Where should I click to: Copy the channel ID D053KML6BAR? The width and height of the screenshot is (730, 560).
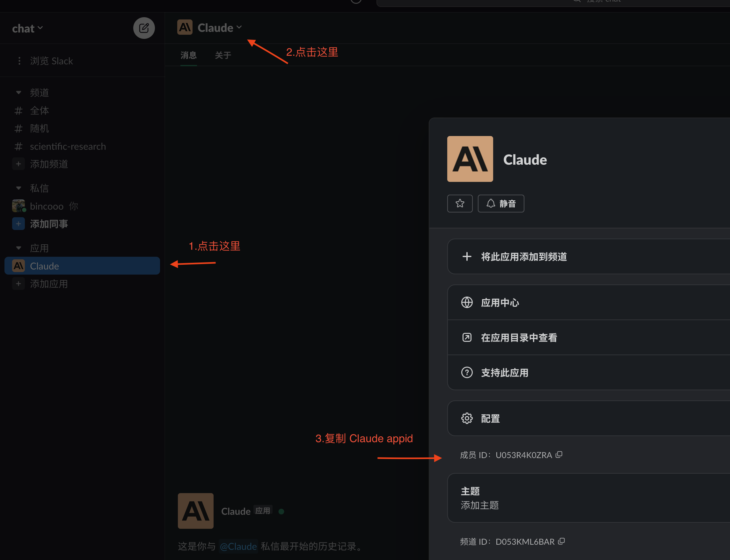click(562, 541)
